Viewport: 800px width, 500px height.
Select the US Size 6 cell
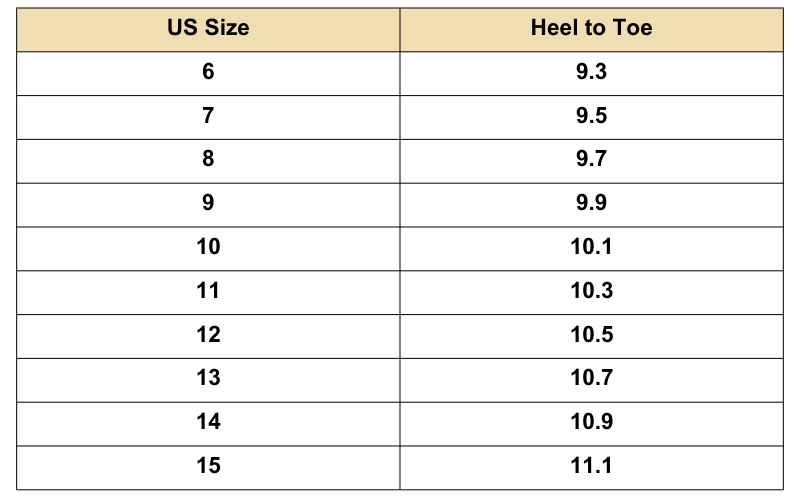[x=208, y=72]
